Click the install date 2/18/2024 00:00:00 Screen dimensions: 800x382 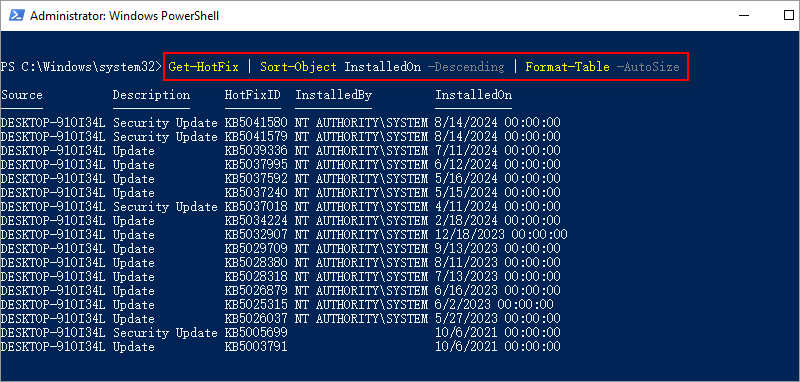tap(497, 221)
